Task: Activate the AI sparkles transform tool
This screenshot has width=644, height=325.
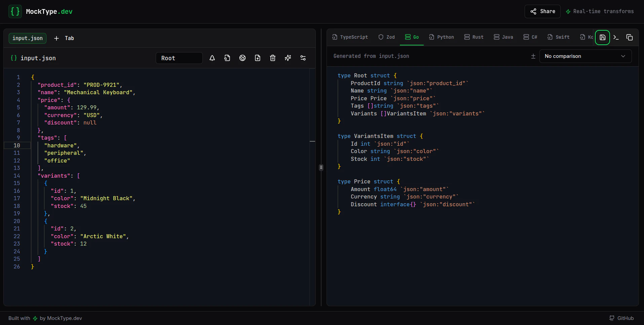Action: [288, 58]
